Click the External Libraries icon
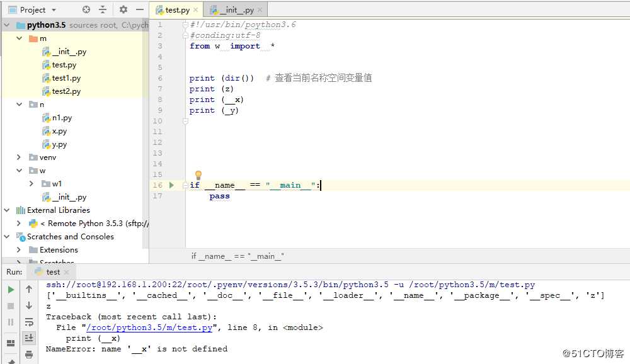This screenshot has height=364, width=630. 21,210
